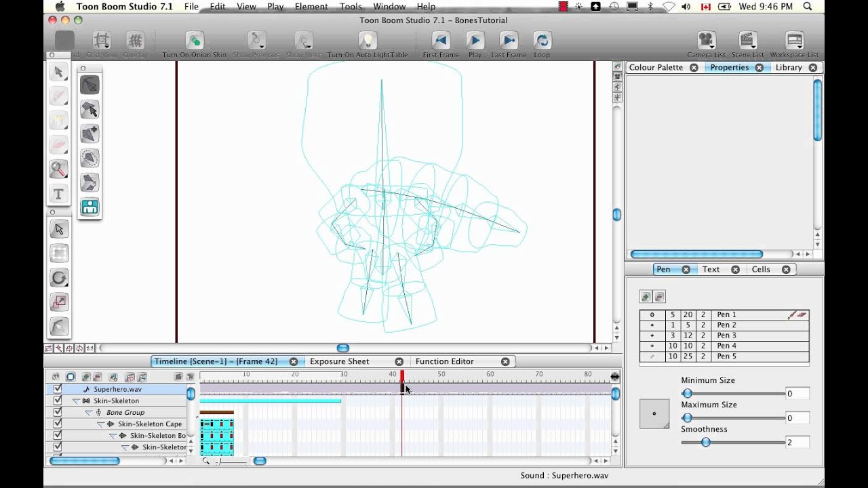Open the Tools menu
The height and width of the screenshot is (488, 868).
[x=351, y=6]
